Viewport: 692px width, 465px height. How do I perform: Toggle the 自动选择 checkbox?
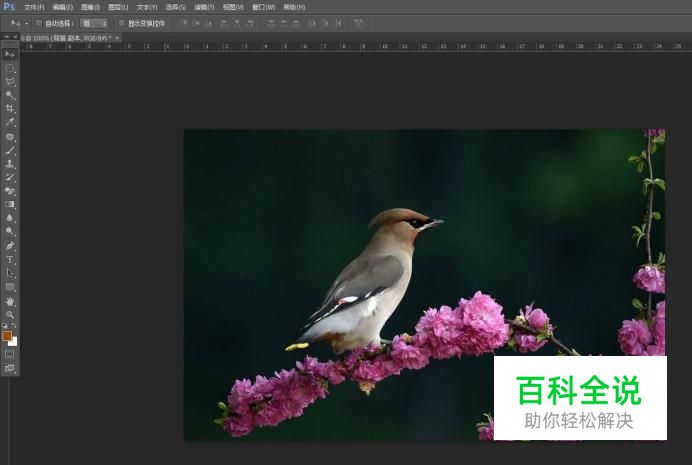coord(39,22)
